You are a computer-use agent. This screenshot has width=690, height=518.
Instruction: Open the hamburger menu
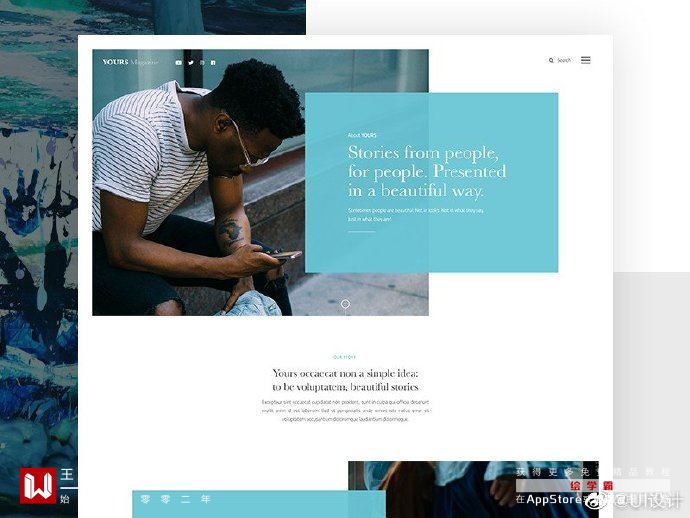(585, 60)
